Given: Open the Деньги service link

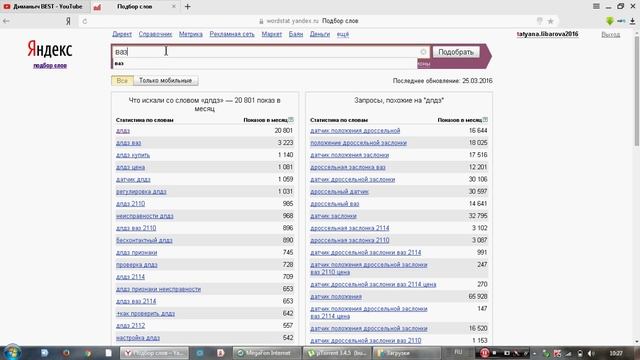Looking at the screenshot, I should [x=320, y=34].
